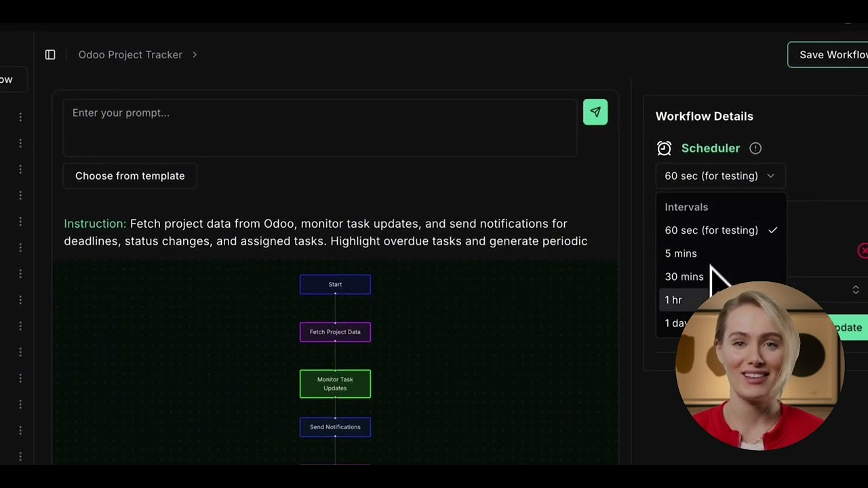Click the Scheduler label

pos(711,148)
